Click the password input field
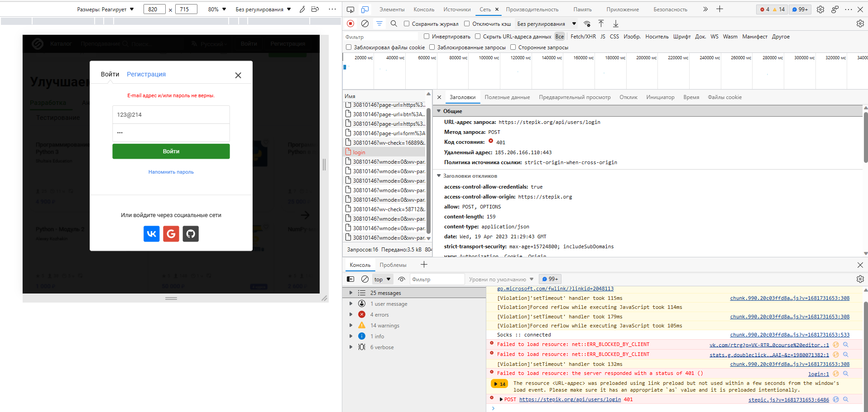 click(171, 133)
